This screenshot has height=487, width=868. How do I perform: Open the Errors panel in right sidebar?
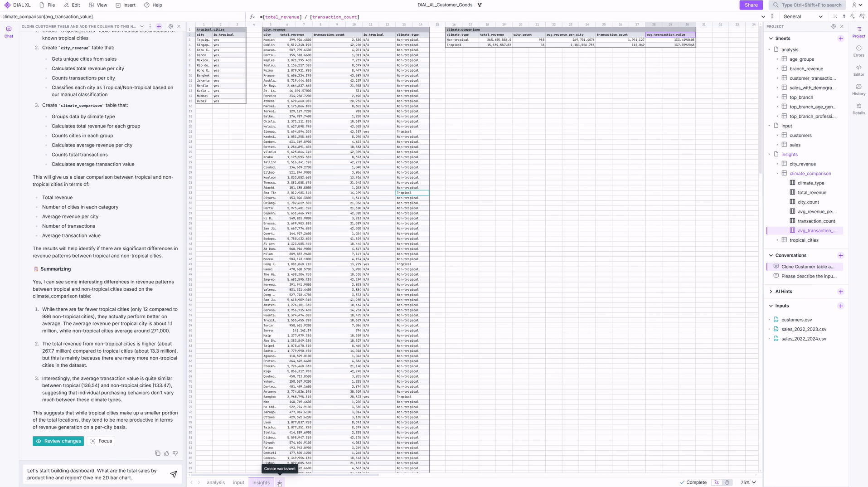coord(858,50)
